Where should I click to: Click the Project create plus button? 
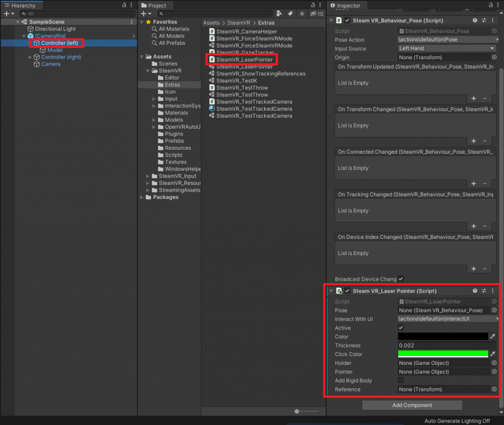point(144,13)
